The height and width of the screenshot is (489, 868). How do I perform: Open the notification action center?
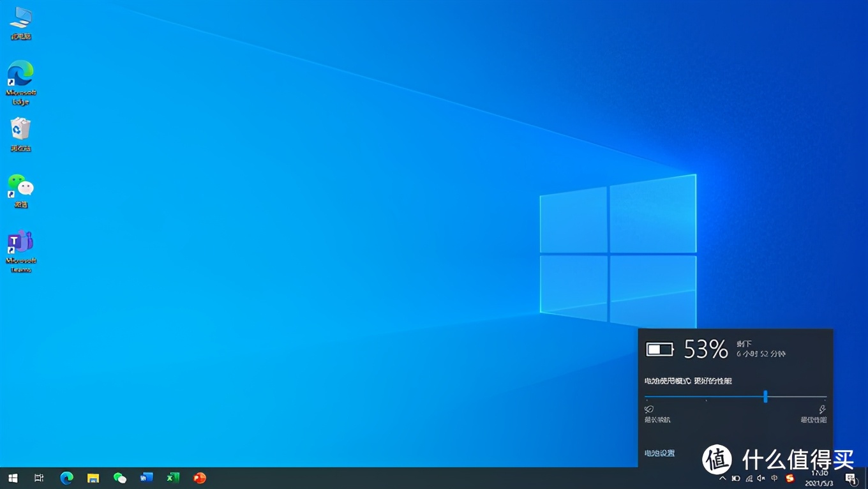(851, 478)
